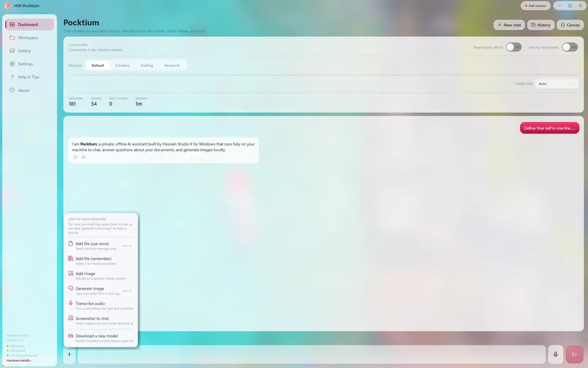Click 'Connected. 0 doc chunks indexed.' status

pyautogui.click(x=96, y=50)
